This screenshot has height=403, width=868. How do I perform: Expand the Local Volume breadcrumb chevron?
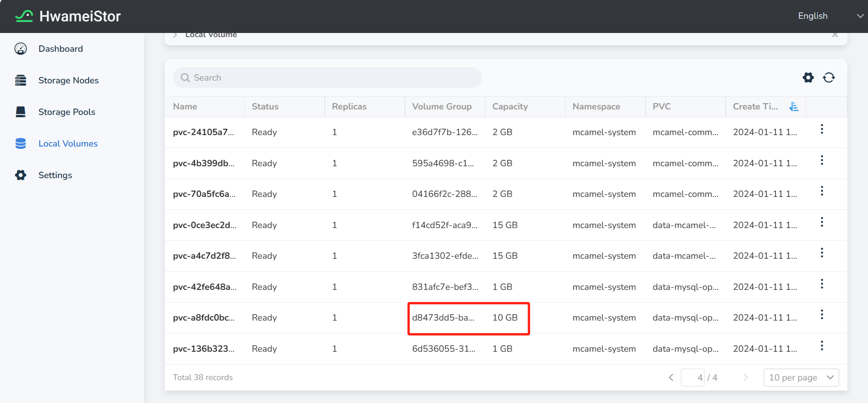(175, 35)
